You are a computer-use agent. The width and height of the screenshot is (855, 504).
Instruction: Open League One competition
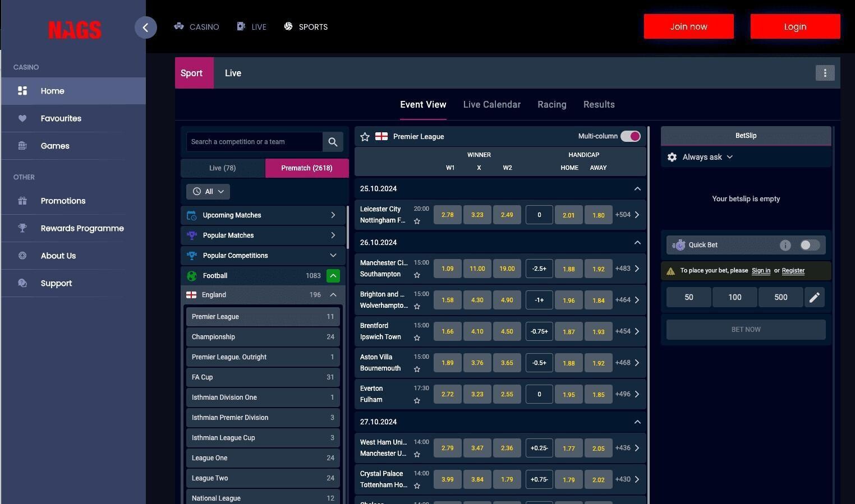tap(263, 458)
